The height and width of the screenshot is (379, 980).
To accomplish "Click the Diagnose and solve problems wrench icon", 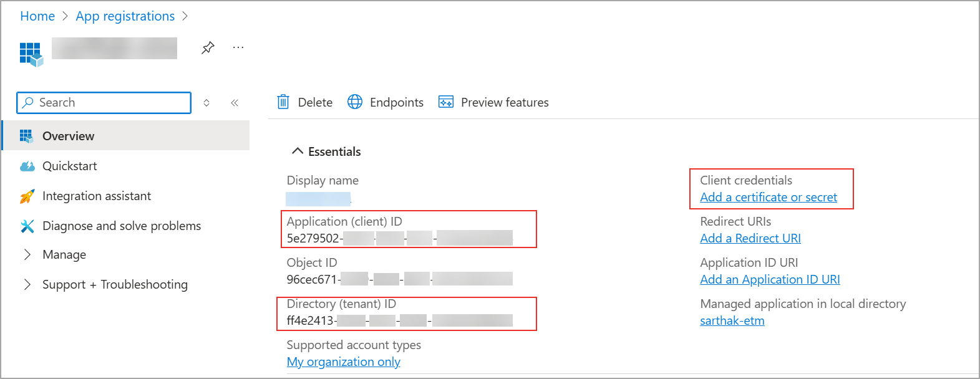I will pyautogui.click(x=27, y=226).
